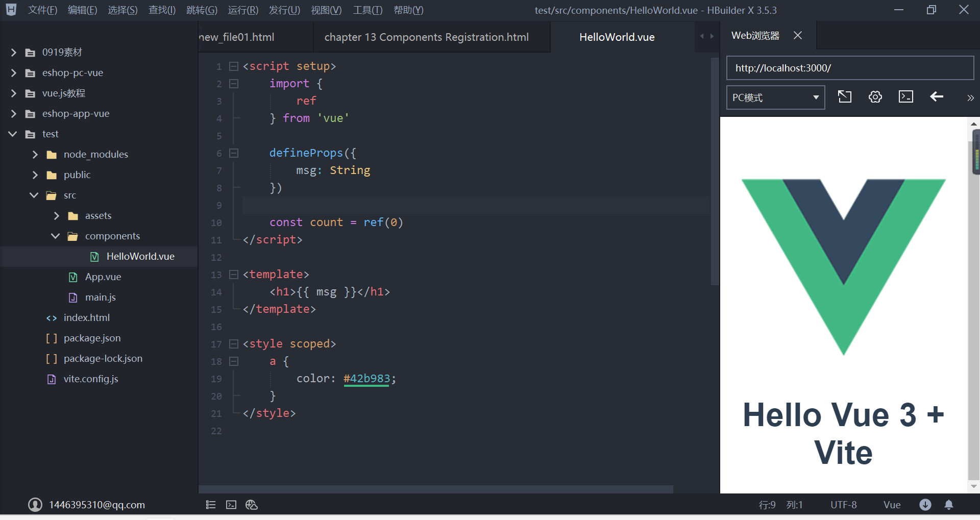Viewport: 980px width, 520px height.
Task: Open the terminal icon in status bar
Action: (231, 505)
